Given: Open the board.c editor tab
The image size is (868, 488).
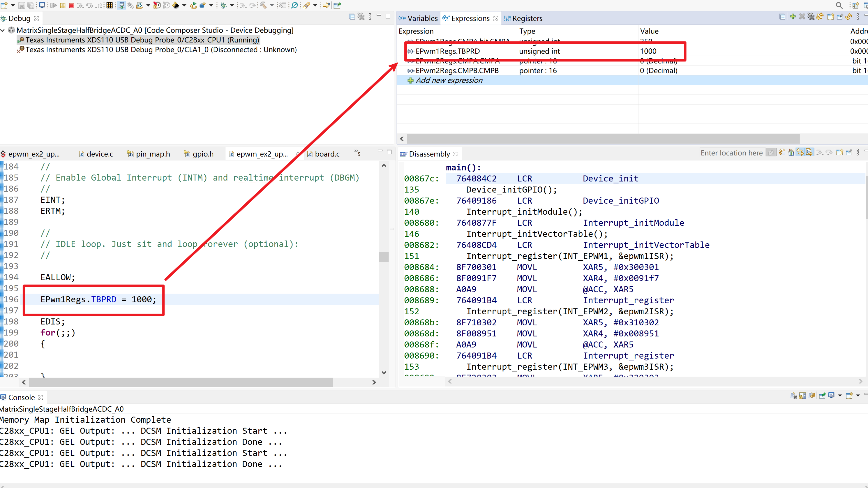Looking at the screenshot, I should 327,154.
